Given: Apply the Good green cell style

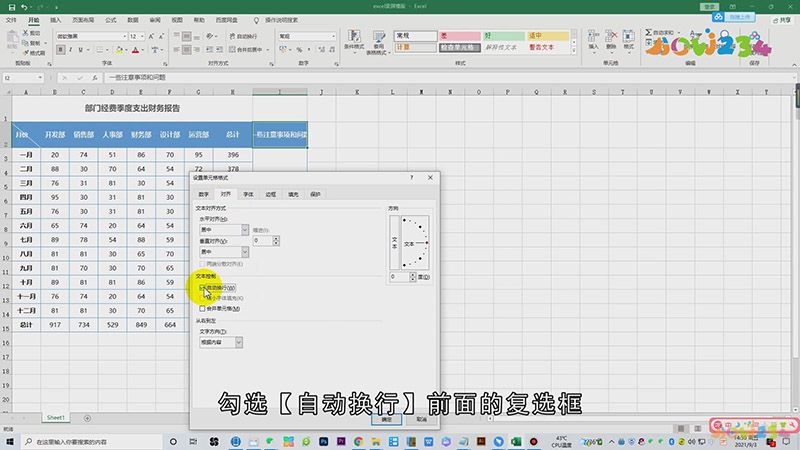Looking at the screenshot, I should [504, 36].
